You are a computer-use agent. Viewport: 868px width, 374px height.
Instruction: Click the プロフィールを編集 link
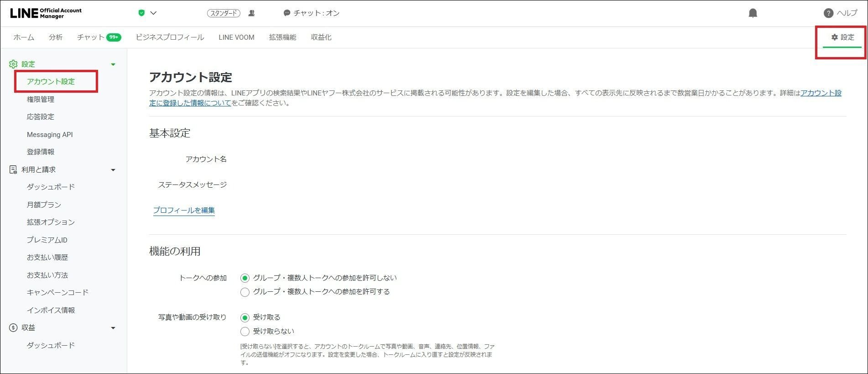[184, 211]
